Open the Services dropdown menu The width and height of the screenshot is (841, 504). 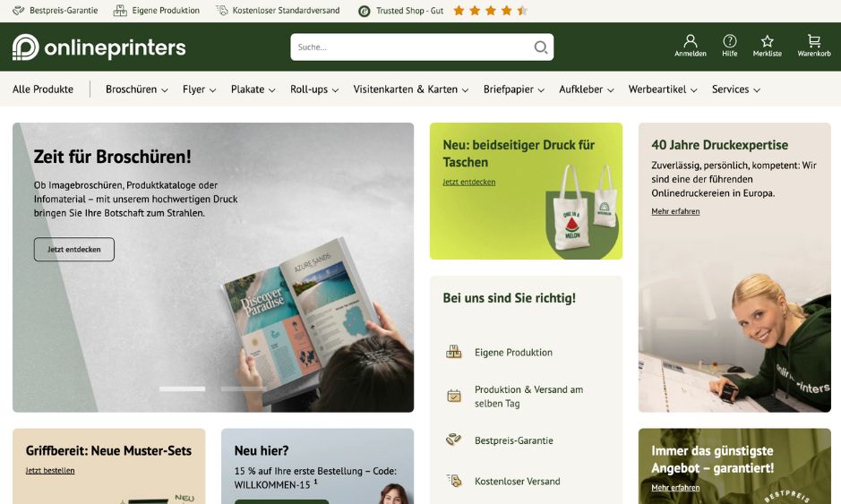(x=736, y=90)
